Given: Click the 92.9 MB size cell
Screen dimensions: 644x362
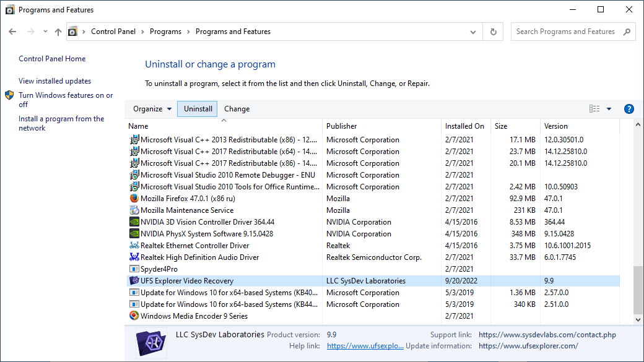Looking at the screenshot, I should (x=522, y=199).
